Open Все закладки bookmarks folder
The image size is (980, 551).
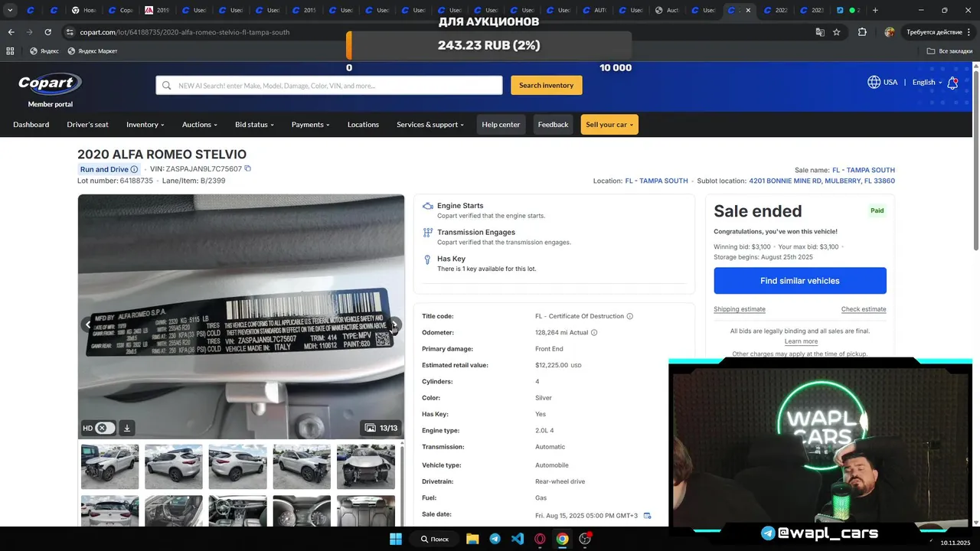[x=949, y=51]
